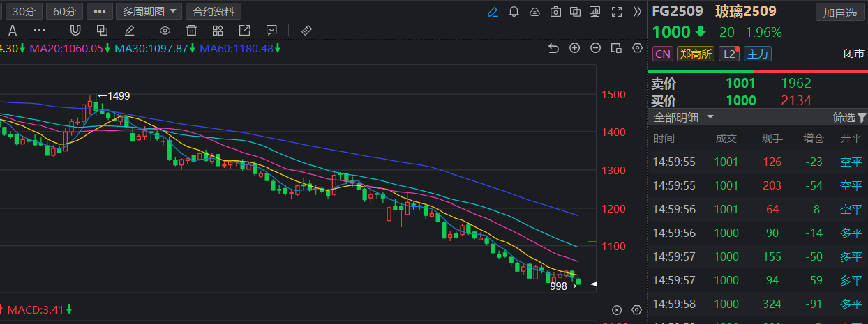Select the ruler measure tool
Screen dimensions: 868x324
[x=306, y=31]
